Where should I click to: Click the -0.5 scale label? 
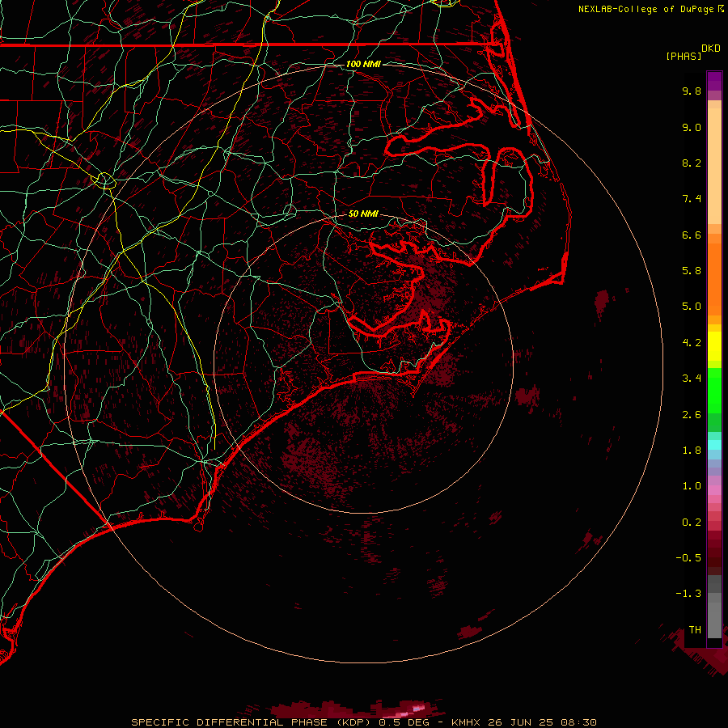point(688,558)
